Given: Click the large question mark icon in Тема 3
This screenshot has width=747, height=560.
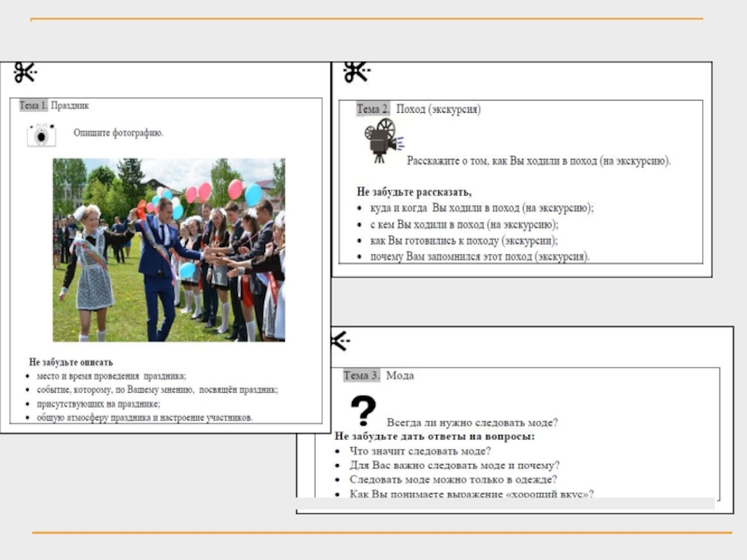Looking at the screenshot, I should 363,411.
